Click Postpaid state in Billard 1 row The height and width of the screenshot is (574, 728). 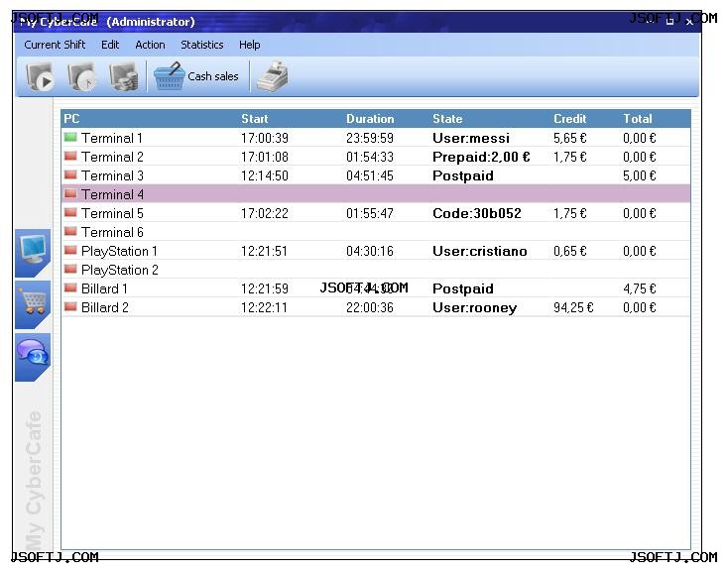[x=463, y=288]
